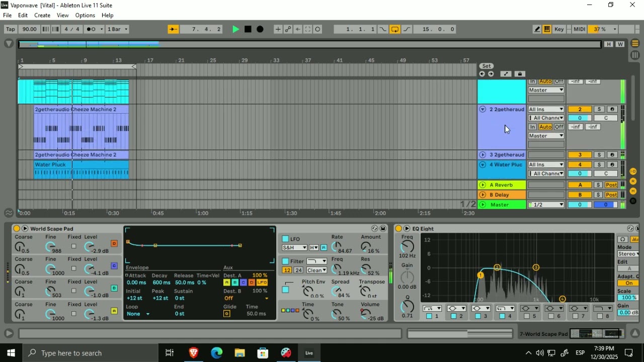Viewport: 644px width, 362px height.
Task: Jump to next locator arrow
Action: pos(491,74)
